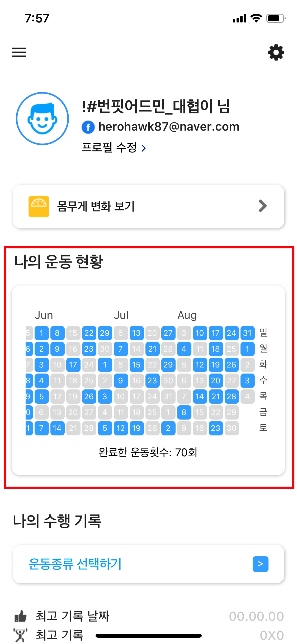Open settings via the gear icon

pos(276,52)
